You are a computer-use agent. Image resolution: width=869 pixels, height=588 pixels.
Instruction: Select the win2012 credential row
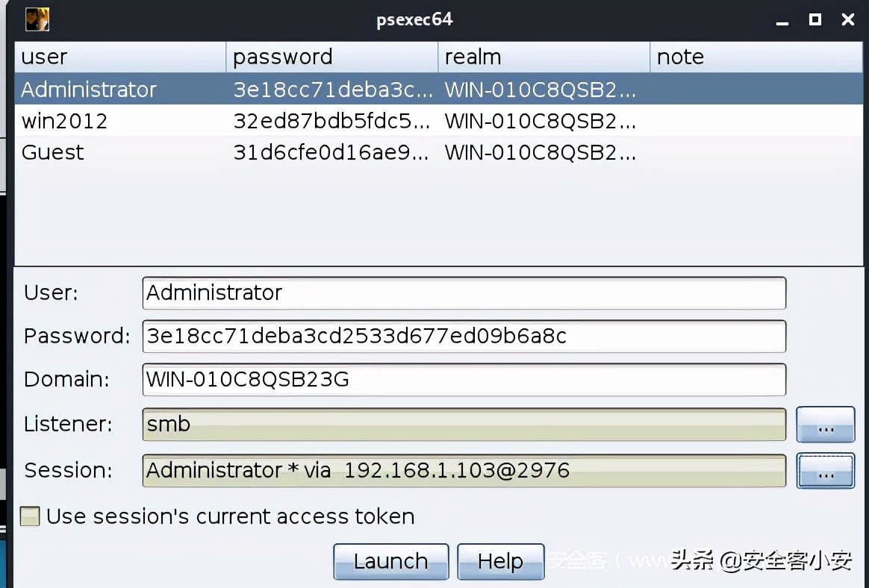tap(119, 121)
